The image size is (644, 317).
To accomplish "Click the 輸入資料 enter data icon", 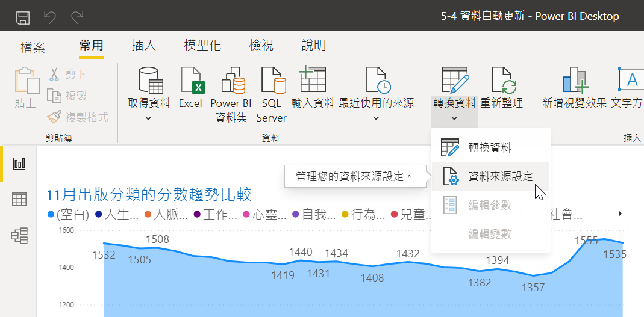I will 313,79.
